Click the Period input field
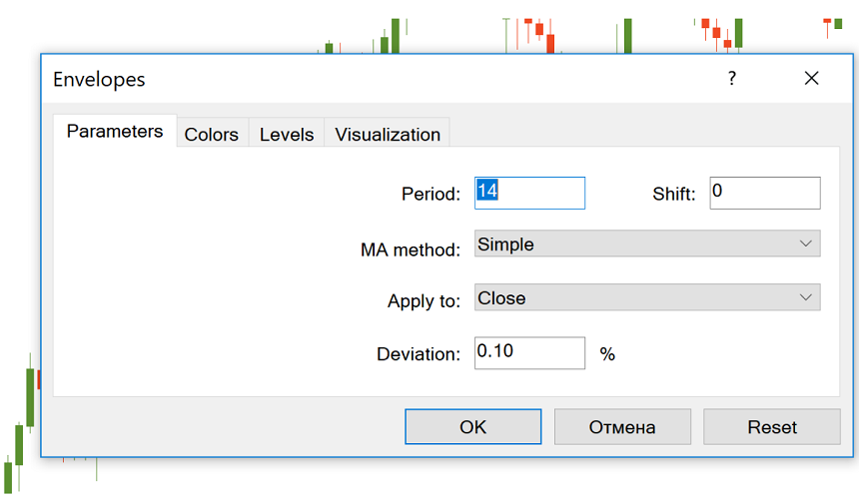859x504 pixels. coord(529,193)
